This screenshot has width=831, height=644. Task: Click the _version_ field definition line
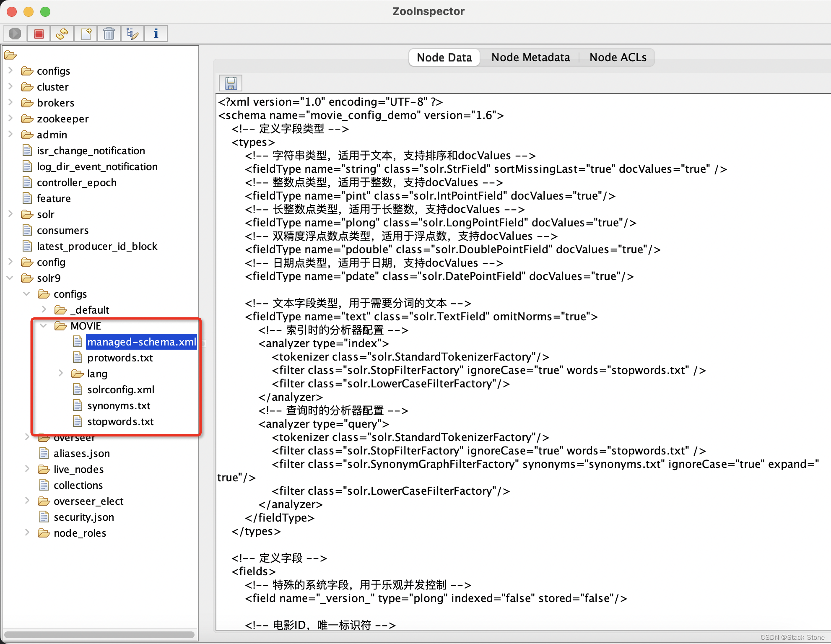point(436,598)
